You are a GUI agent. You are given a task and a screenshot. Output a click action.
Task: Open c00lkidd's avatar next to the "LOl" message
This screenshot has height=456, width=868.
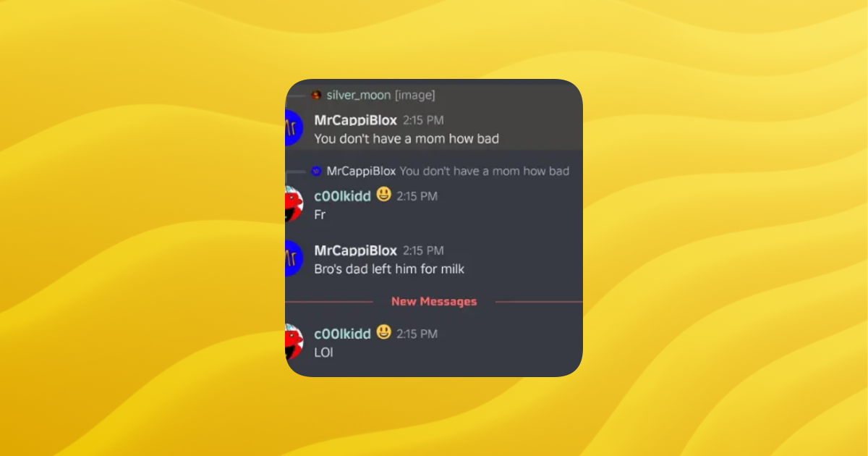pos(294,342)
